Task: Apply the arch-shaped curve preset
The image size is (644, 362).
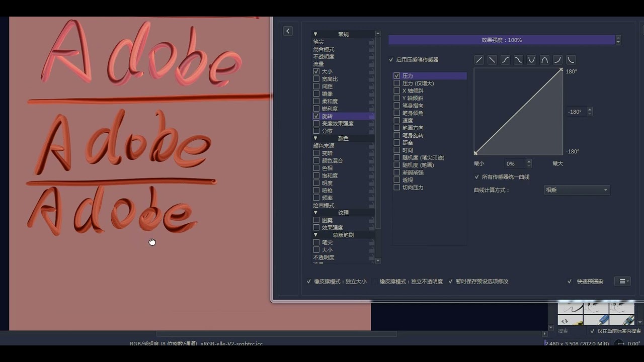Action: pos(544,60)
